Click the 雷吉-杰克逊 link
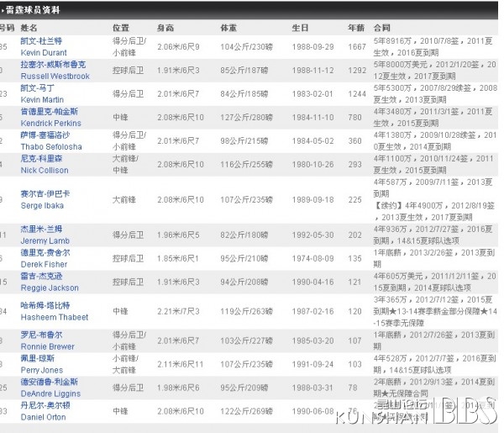 [x=41, y=276]
